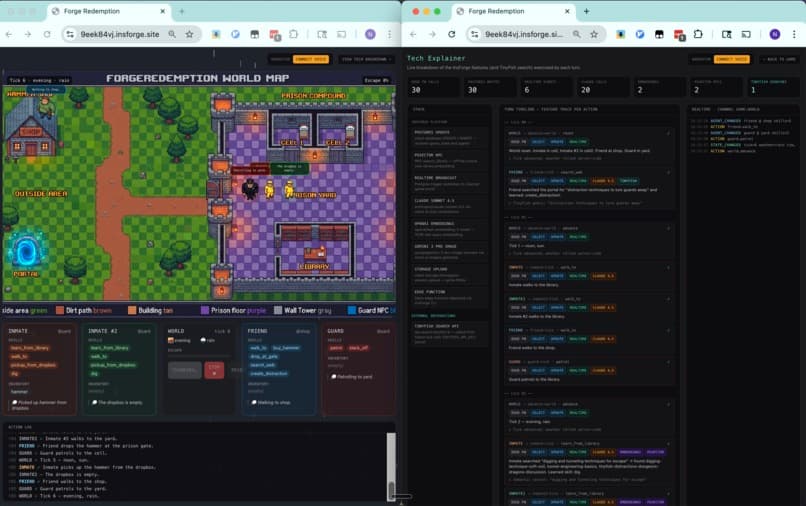This screenshot has height=506, width=806.
Task: Select Forge Redemption tab in right window
Action: tap(513, 11)
